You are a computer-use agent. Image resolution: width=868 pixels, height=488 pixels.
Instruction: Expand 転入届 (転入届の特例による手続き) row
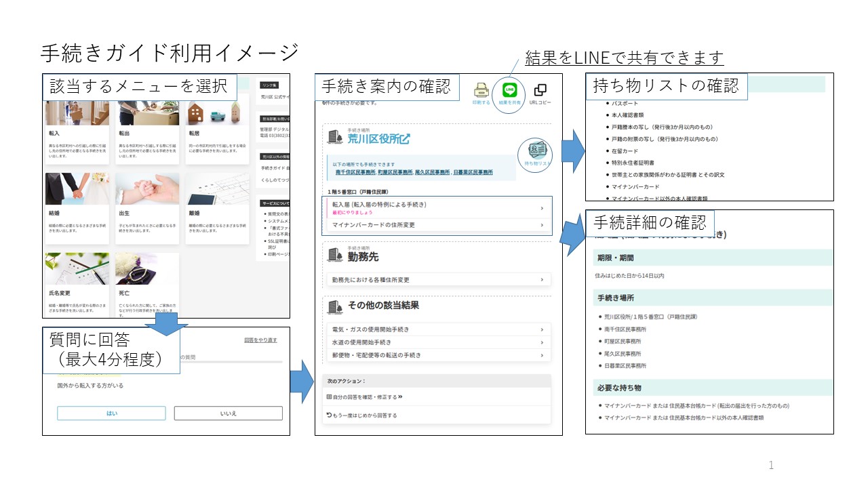click(437, 207)
